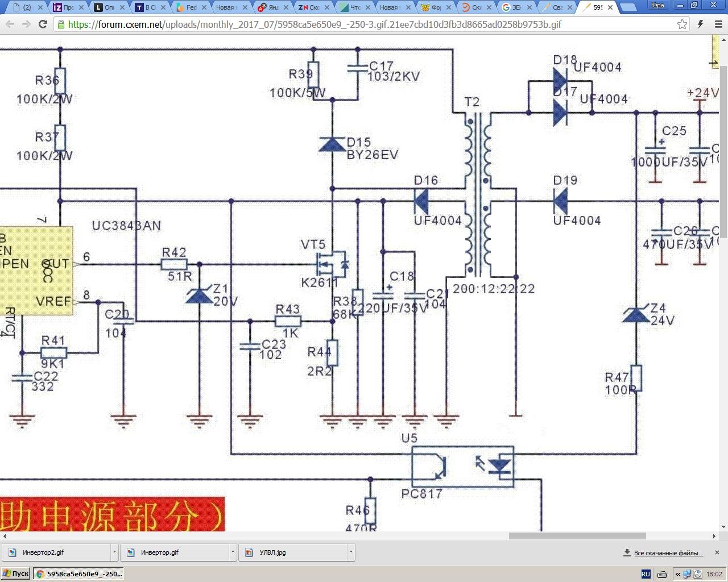Open the Chrome main menu icon

tap(717, 24)
